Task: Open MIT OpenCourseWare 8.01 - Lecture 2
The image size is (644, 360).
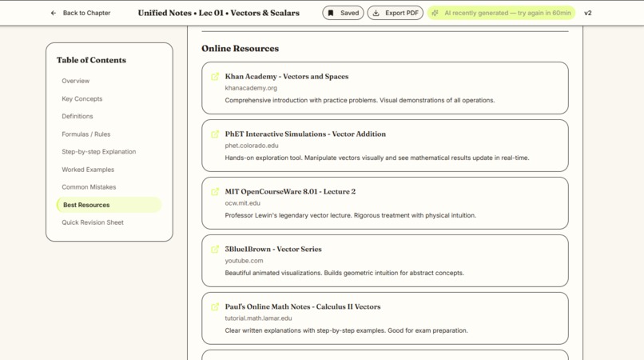Action: (290, 192)
